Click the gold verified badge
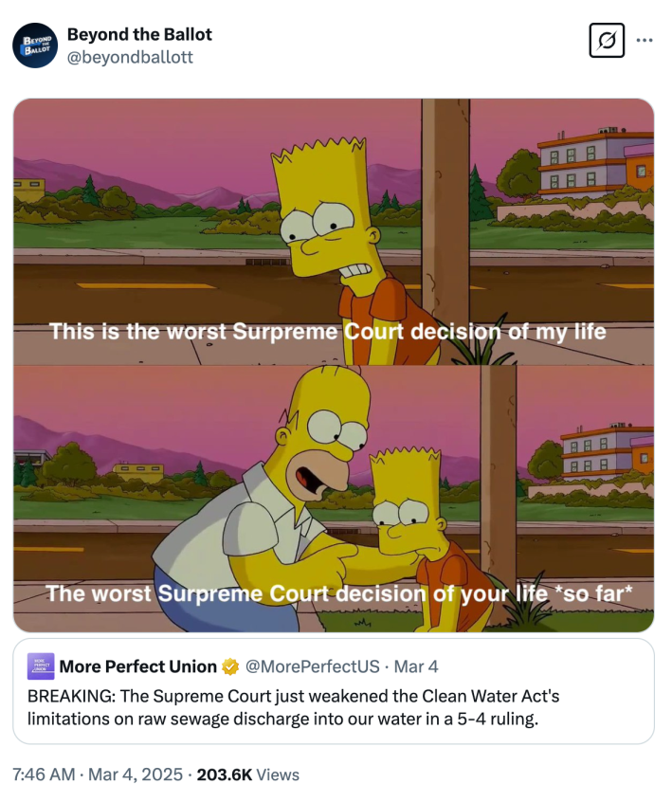 point(229,667)
